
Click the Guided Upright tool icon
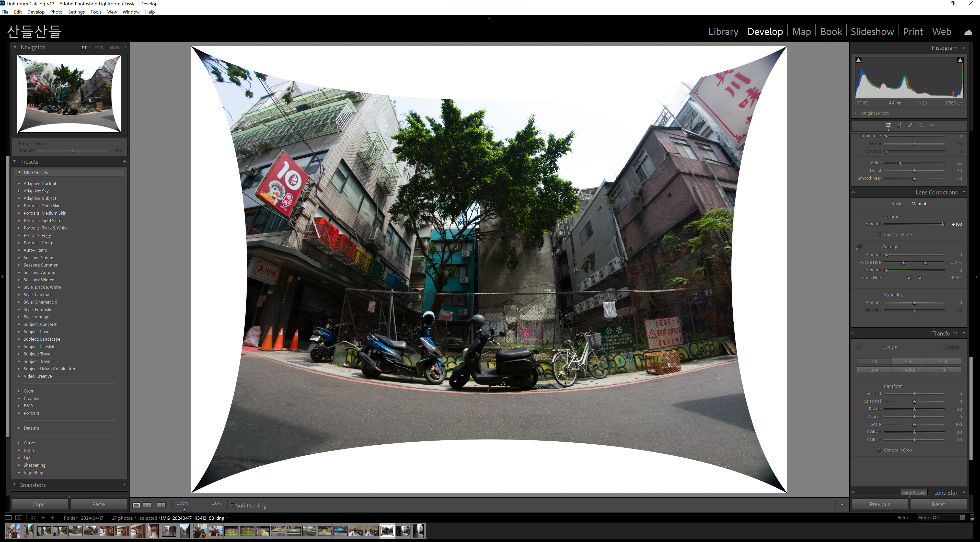pyautogui.click(x=859, y=347)
